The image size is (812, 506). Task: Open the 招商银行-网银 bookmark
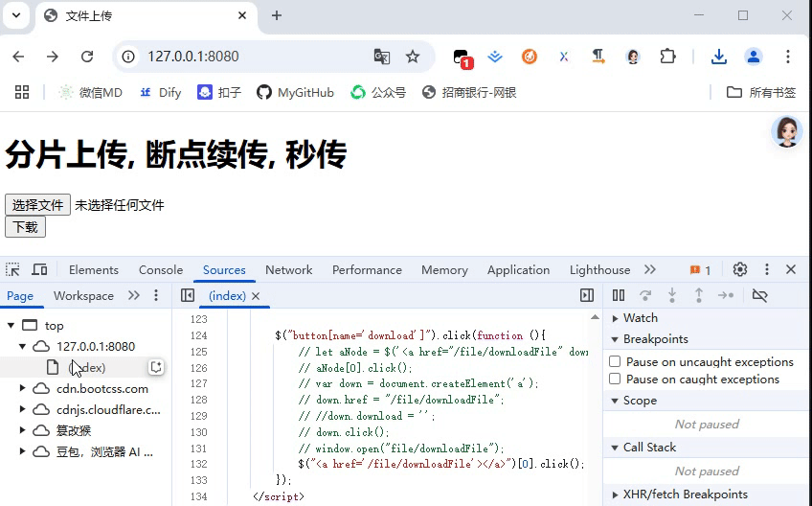pos(469,92)
